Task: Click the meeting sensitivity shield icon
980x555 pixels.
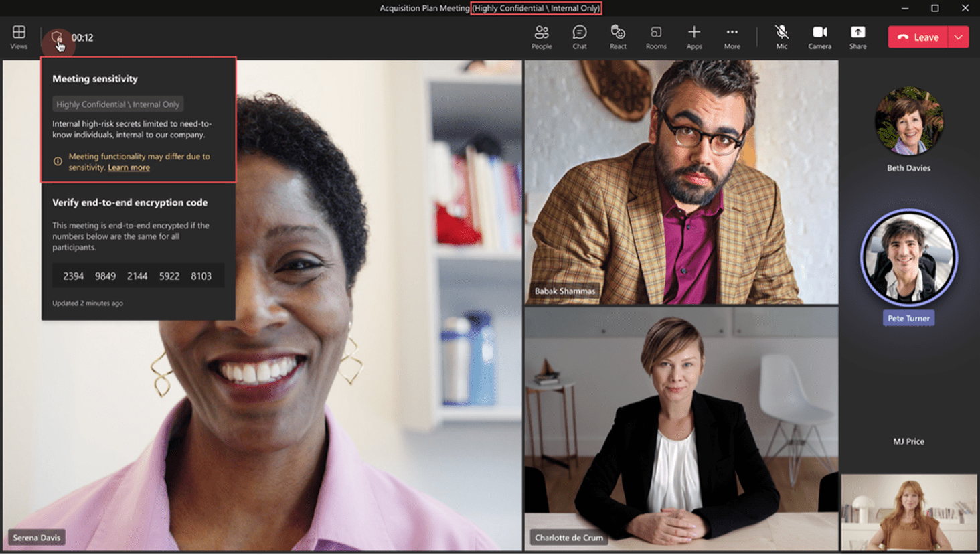Action: (x=57, y=37)
